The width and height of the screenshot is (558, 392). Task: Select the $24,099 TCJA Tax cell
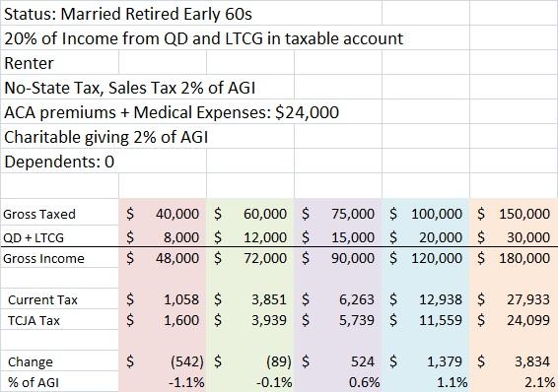tap(514, 320)
